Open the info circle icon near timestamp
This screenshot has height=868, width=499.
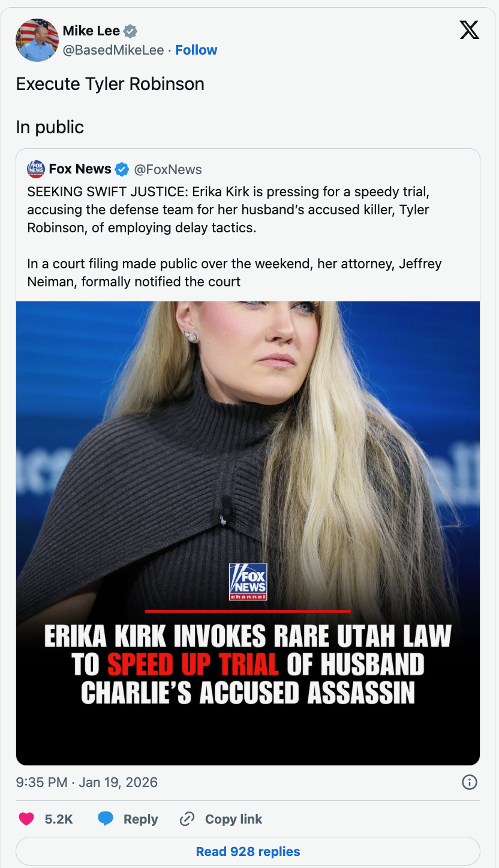[x=470, y=782]
